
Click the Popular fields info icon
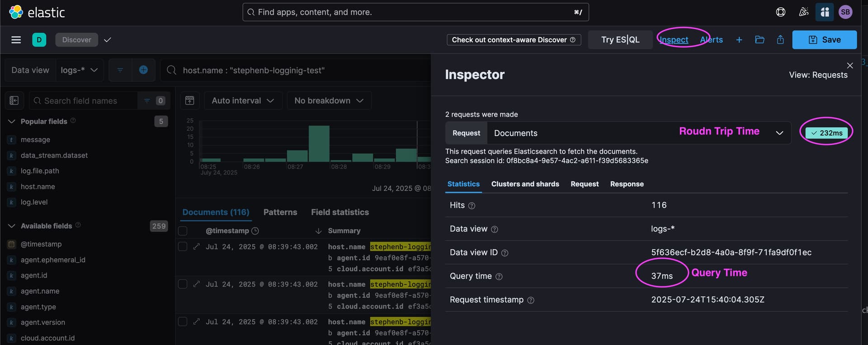click(x=73, y=120)
